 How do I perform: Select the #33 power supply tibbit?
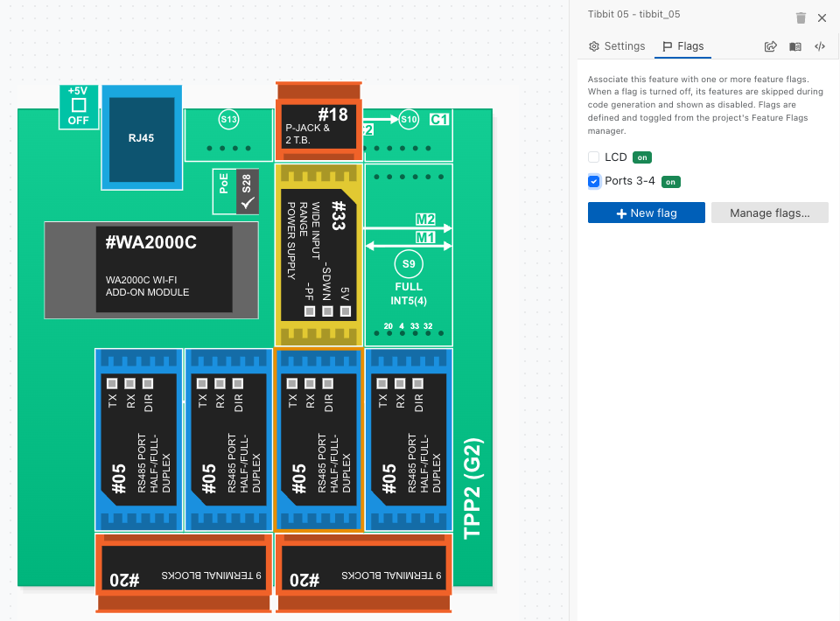[x=318, y=255]
